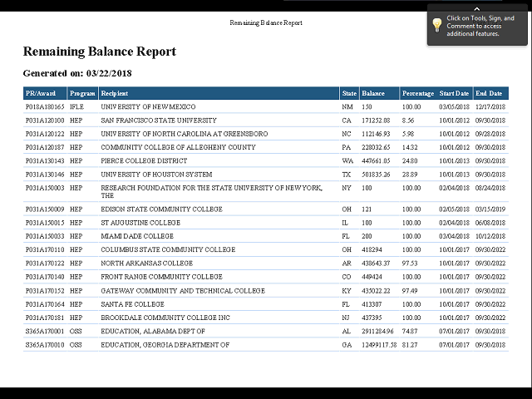Image resolution: width=532 pixels, height=399 pixels.
Task: Click the Remaining Balance Report heading
Action: (x=99, y=52)
